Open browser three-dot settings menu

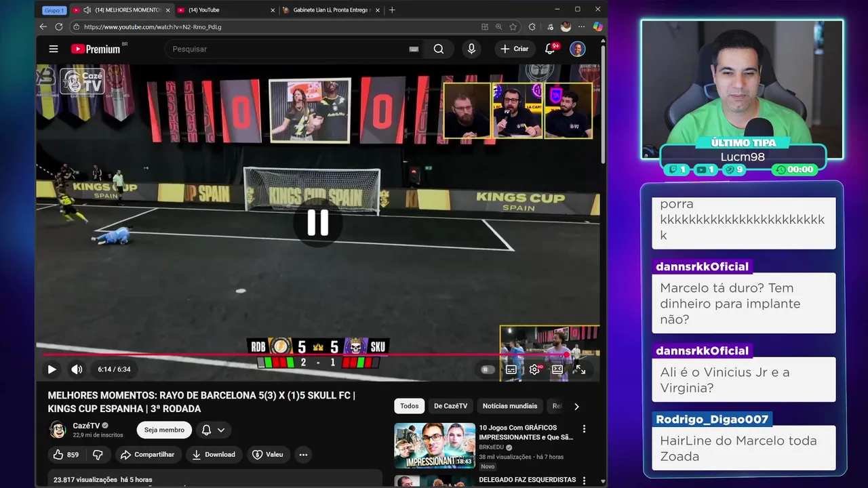(x=581, y=26)
